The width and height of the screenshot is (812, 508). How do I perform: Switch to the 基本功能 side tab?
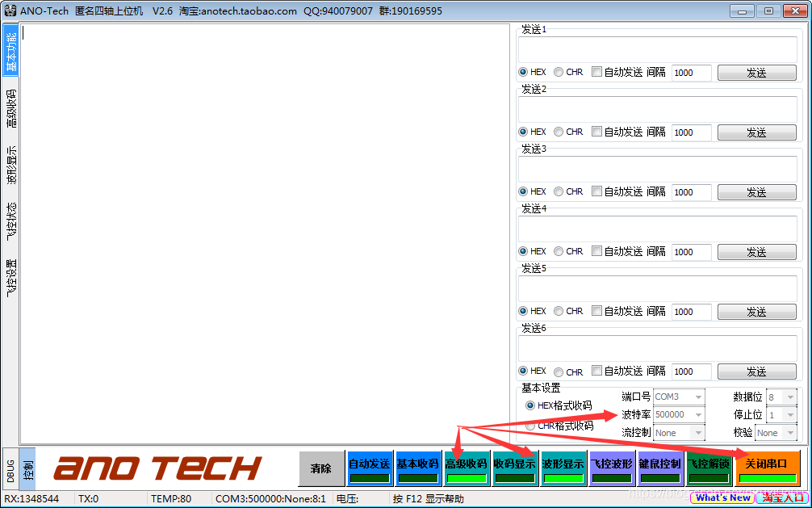click(10, 51)
